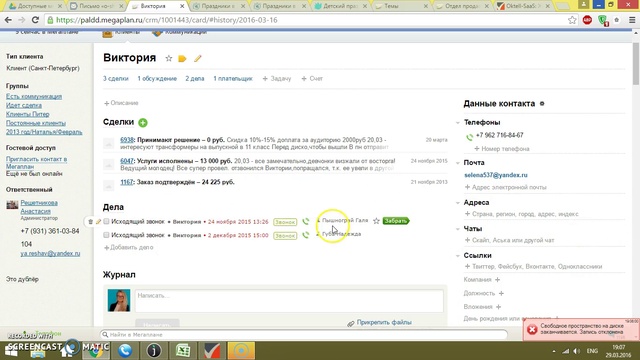This screenshot has height=360, width=640.
Task: Click Пригласить контакт в Мегаплан
Action: (36, 162)
